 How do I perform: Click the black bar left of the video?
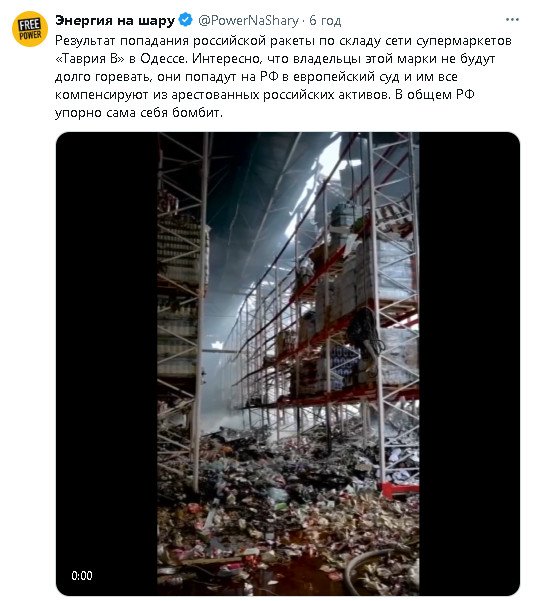click(107, 363)
